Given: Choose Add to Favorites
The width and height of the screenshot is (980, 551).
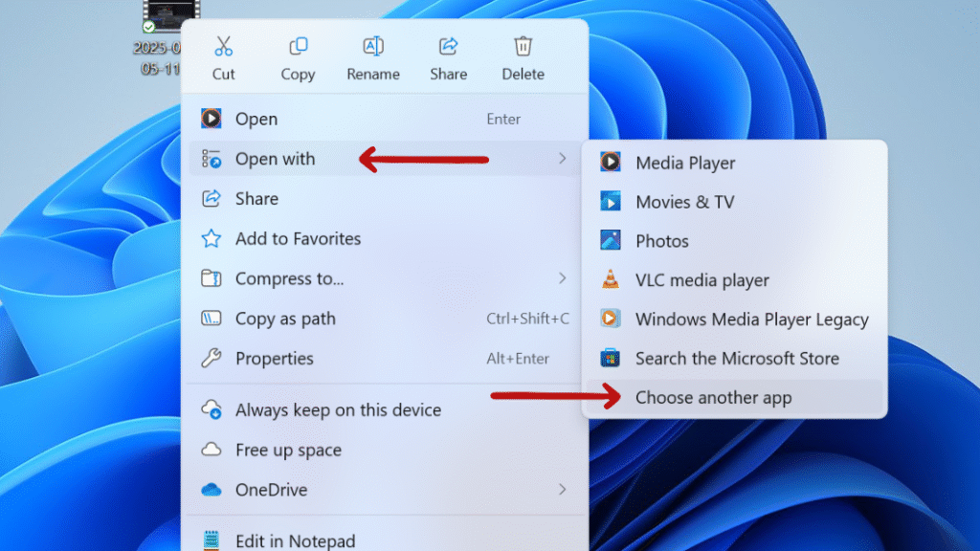Looking at the screenshot, I should [x=385, y=238].
